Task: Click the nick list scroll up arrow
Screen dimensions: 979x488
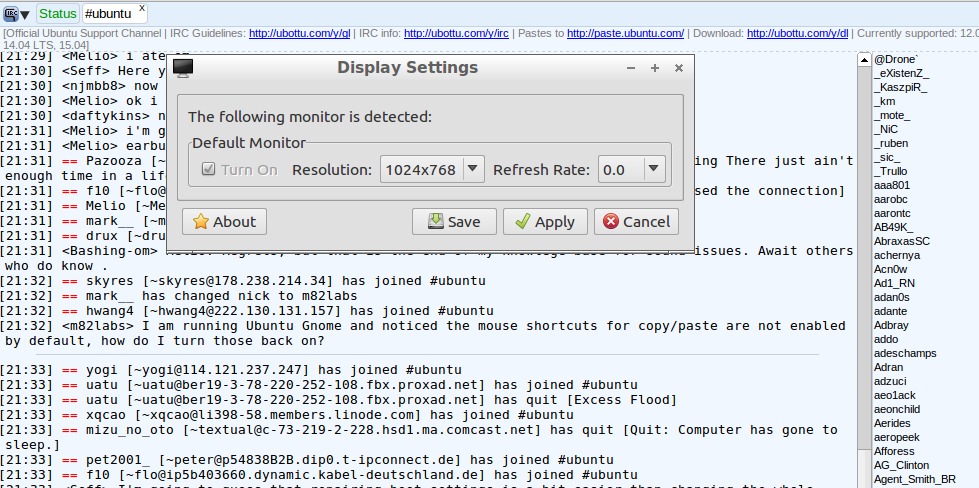Action: tap(864, 60)
